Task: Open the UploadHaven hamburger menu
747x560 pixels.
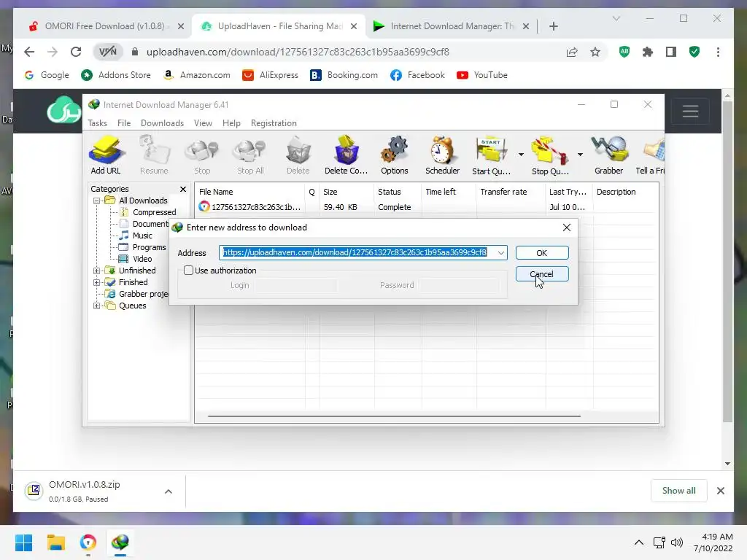Action: pyautogui.click(x=690, y=111)
